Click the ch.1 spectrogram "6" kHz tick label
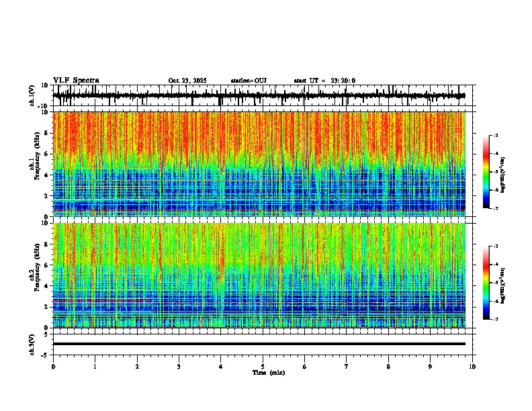The height and width of the screenshot is (411, 532). [47, 154]
